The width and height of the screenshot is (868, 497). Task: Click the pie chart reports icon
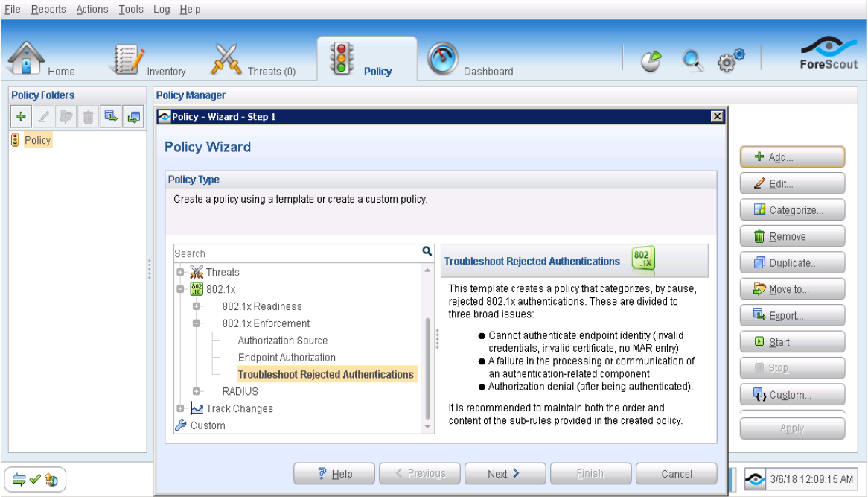coord(651,61)
